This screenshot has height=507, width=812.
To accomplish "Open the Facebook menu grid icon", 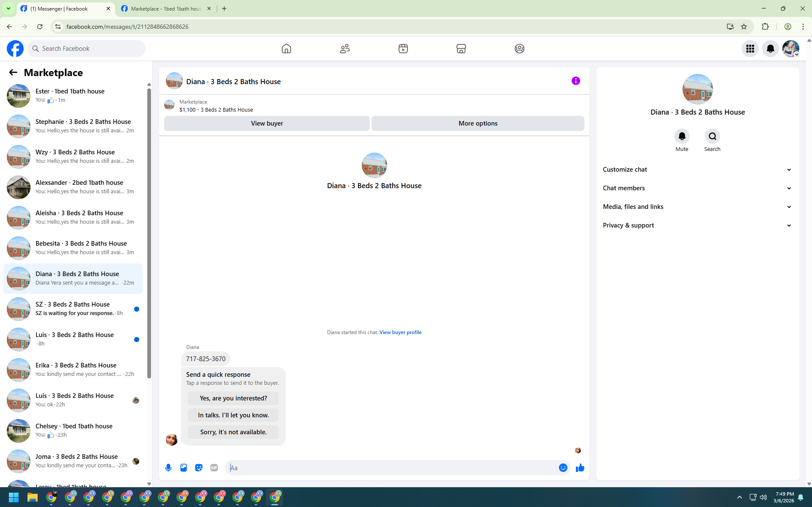I will (x=750, y=49).
